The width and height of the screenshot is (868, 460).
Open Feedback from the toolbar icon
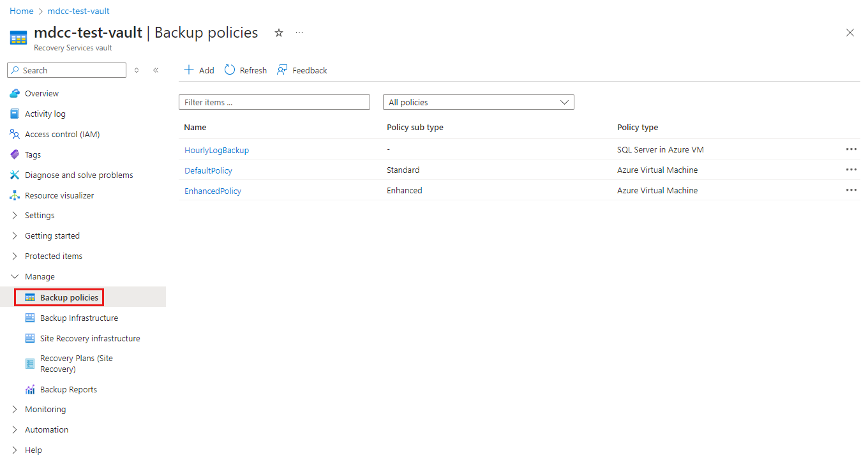(282, 70)
